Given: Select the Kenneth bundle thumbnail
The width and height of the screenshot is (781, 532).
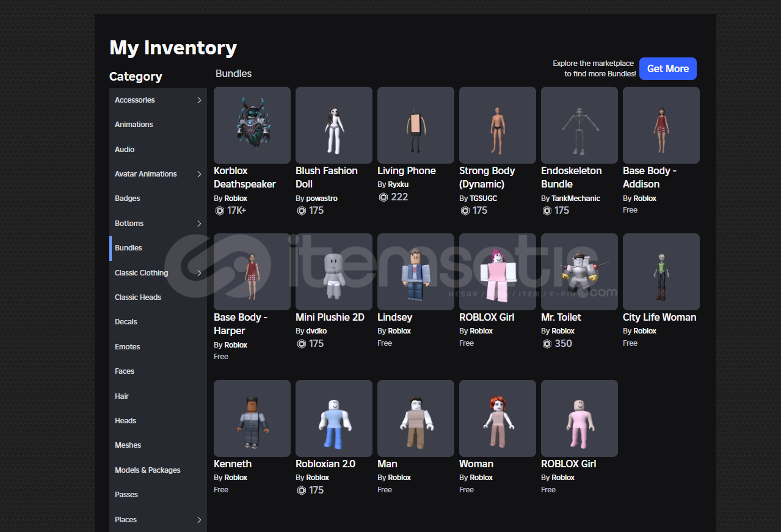Looking at the screenshot, I should click(x=252, y=418).
